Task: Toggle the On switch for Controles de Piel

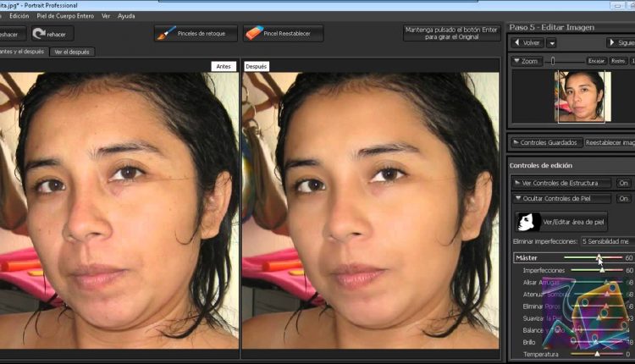Action: 623,198
